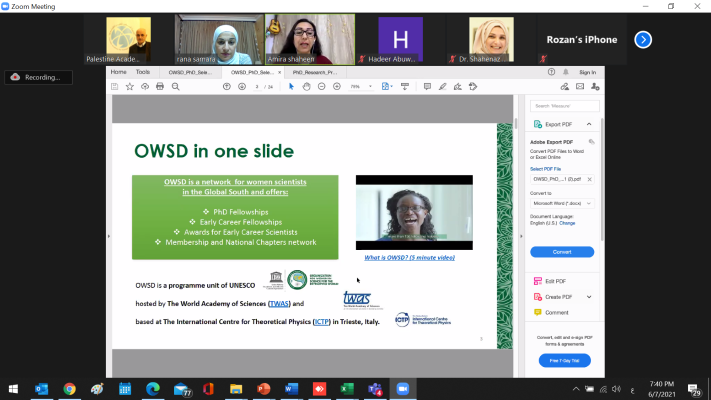Click the print icon in Acrobat toolbar
711x400 pixels.
tap(161, 87)
